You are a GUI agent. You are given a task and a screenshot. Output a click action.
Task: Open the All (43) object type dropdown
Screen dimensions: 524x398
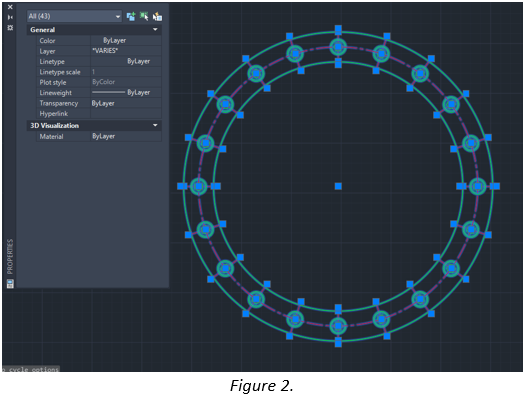pos(75,16)
